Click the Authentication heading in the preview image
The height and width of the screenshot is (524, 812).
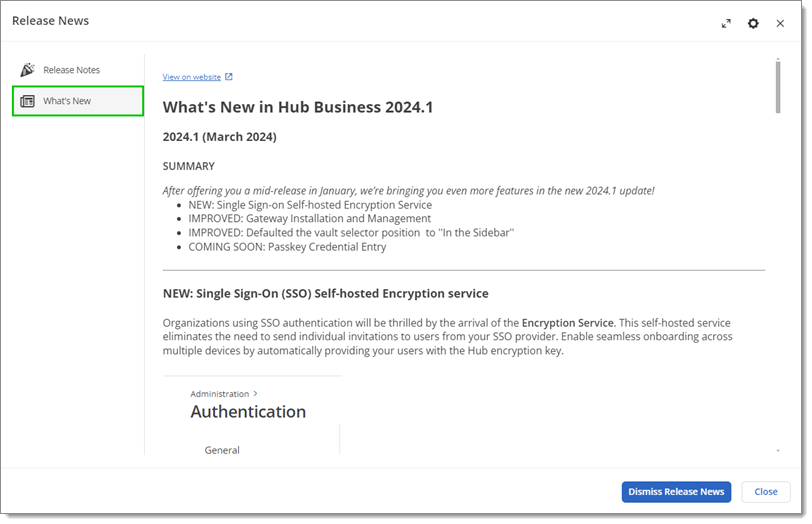tap(248, 412)
